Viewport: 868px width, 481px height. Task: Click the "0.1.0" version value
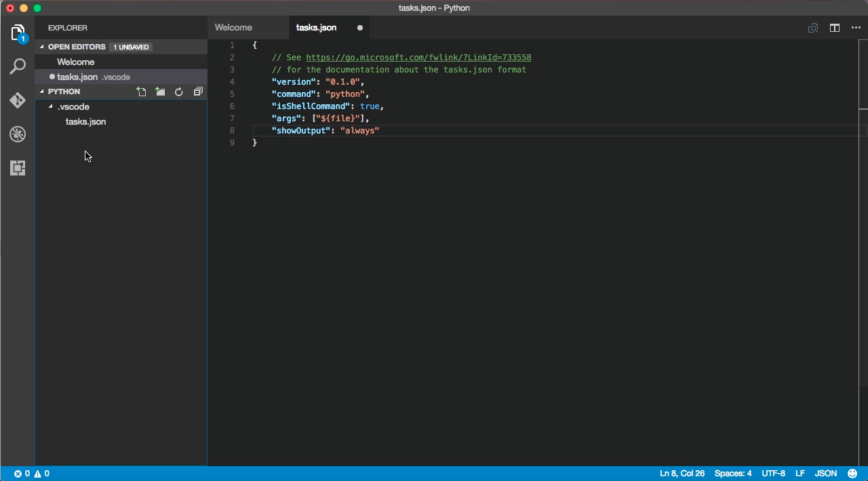coord(342,82)
